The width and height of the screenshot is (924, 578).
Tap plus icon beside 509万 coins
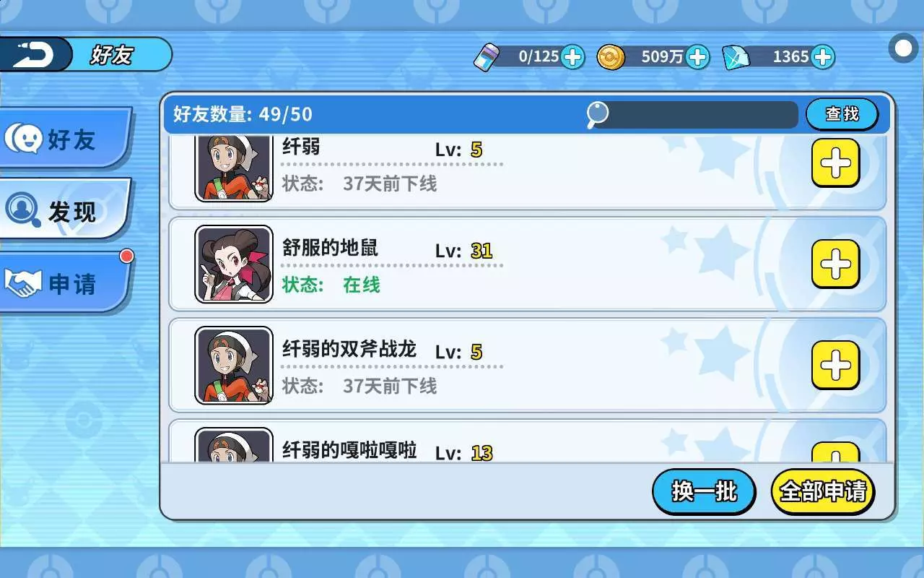coord(697,56)
